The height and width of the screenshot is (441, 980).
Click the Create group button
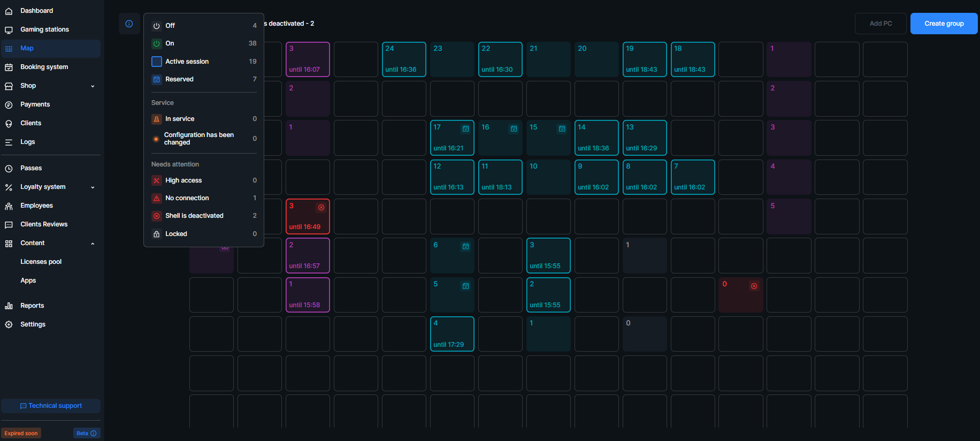tap(944, 24)
